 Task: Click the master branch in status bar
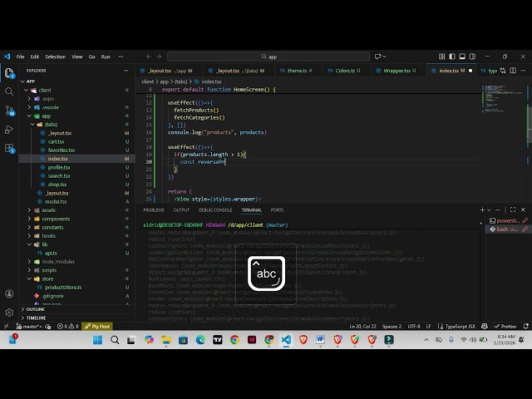point(32,327)
